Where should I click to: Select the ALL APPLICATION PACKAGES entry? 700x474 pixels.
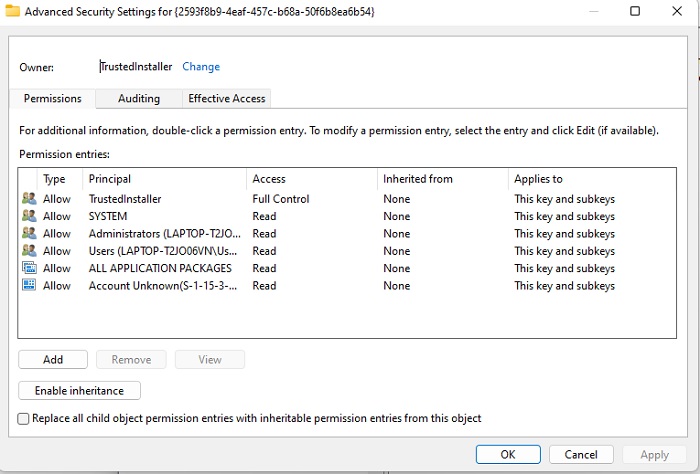[160, 268]
